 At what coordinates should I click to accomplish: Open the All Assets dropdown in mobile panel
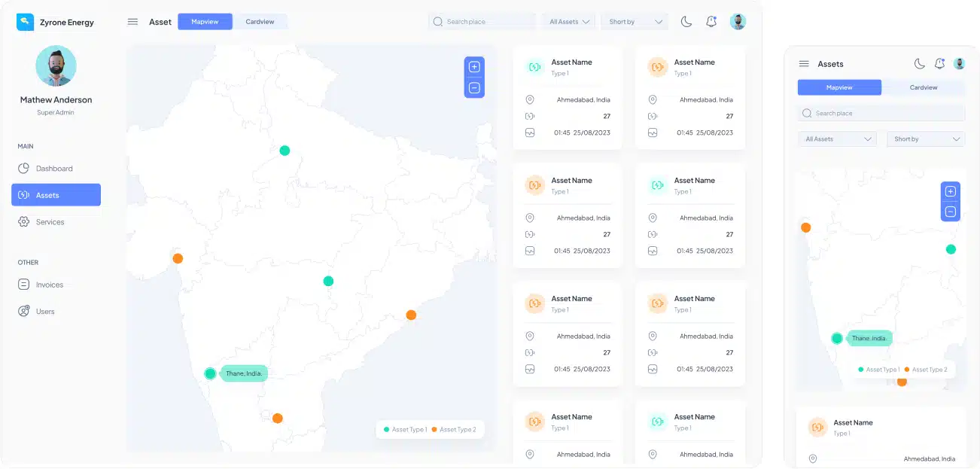[x=837, y=139]
